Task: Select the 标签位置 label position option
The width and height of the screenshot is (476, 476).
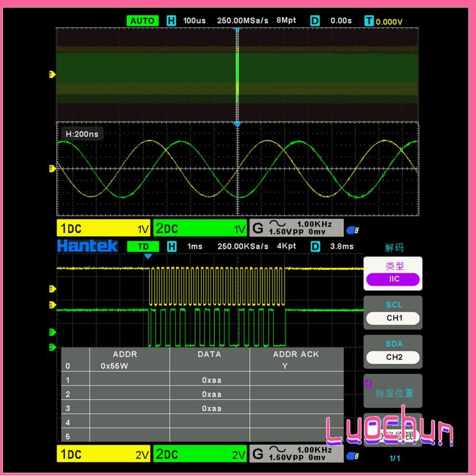Action: tap(393, 391)
